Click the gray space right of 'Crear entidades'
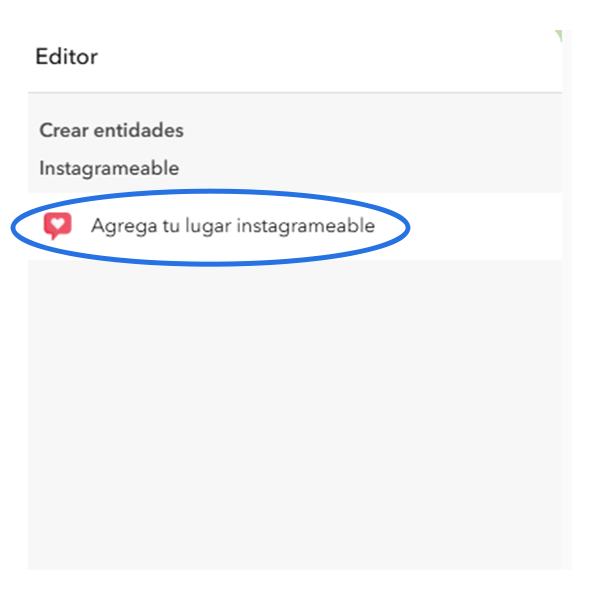The image size is (600, 600). pyautogui.click(x=371, y=130)
